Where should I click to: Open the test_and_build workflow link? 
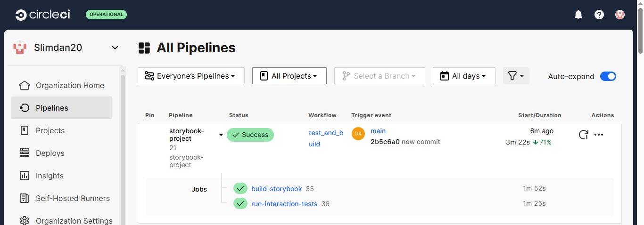(326, 138)
